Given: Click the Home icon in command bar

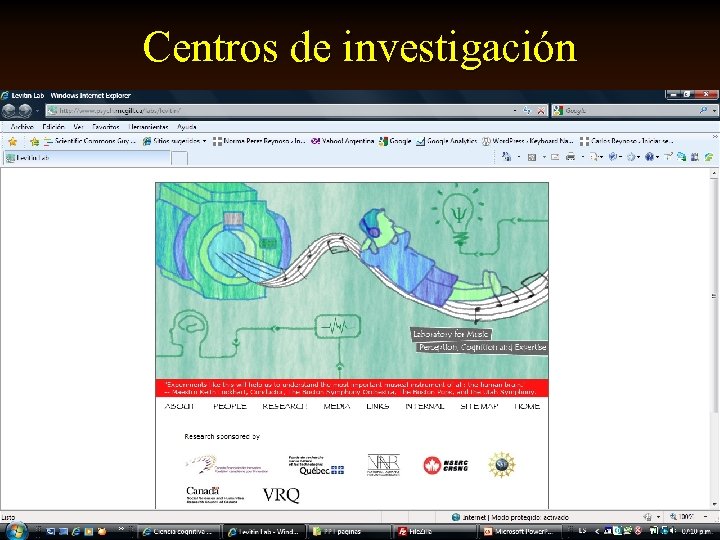Looking at the screenshot, I should pos(506,157).
